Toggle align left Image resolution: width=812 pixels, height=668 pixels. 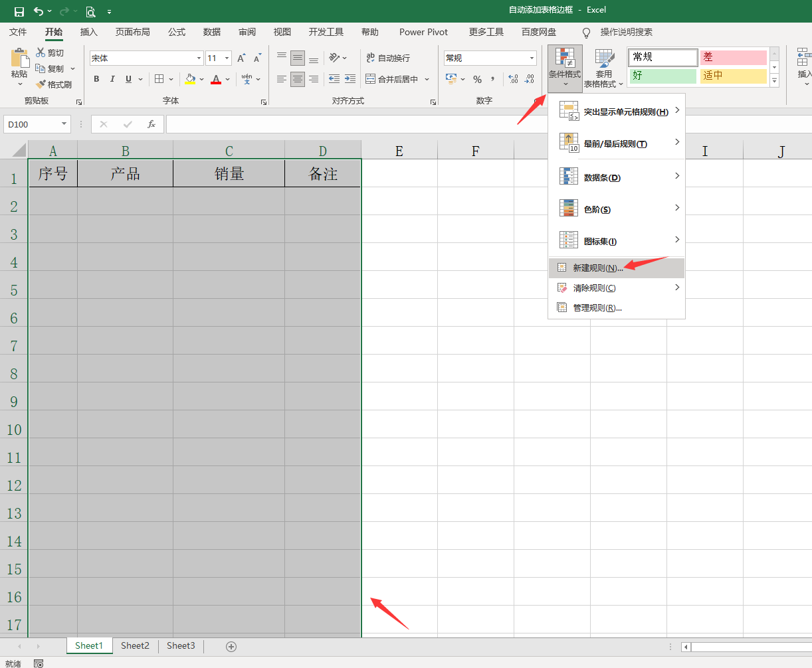click(282, 79)
